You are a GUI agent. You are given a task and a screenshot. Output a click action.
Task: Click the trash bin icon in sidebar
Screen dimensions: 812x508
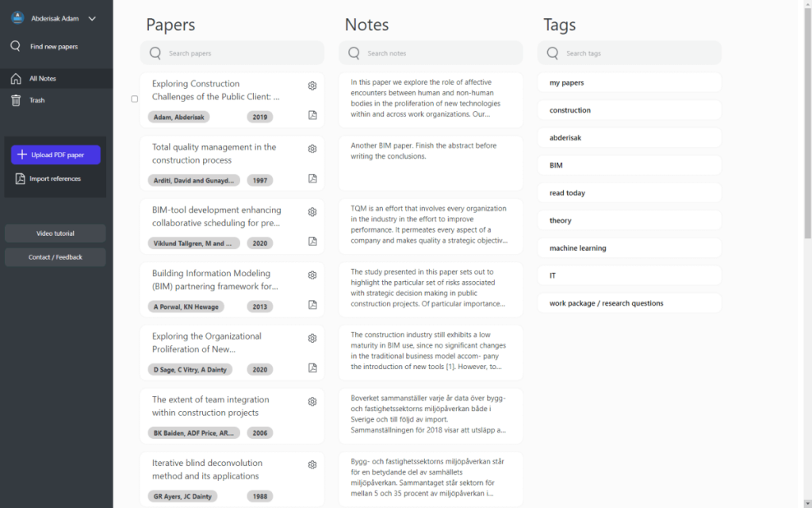[16, 100]
